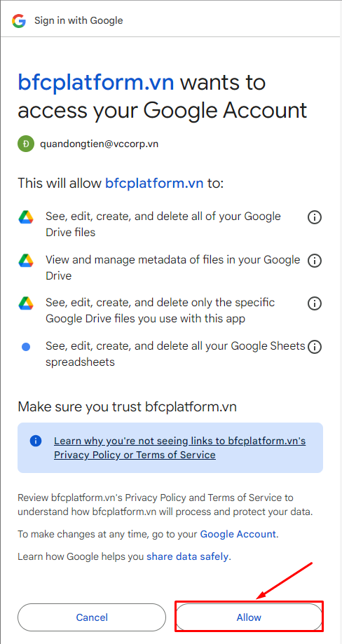This screenshot has width=342, height=644.
Task: Click the Cancel button
Action: pos(92,617)
